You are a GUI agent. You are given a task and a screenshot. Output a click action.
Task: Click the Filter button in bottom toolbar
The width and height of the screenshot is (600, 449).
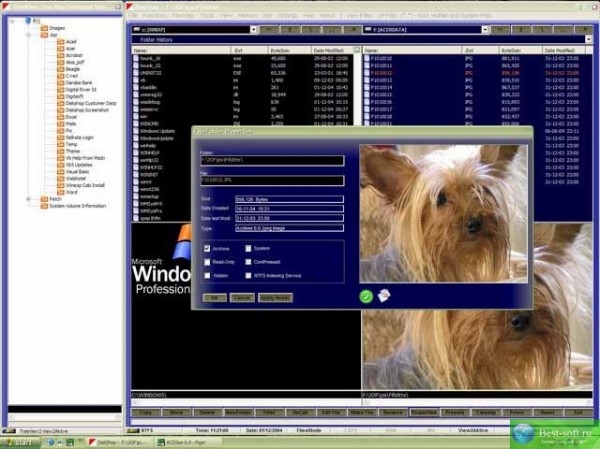(x=269, y=413)
